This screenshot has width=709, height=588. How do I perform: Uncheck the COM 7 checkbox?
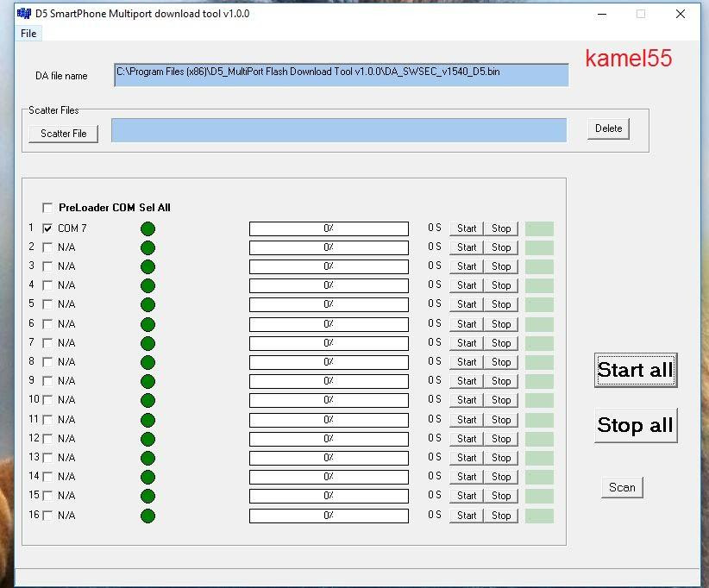click(47, 228)
